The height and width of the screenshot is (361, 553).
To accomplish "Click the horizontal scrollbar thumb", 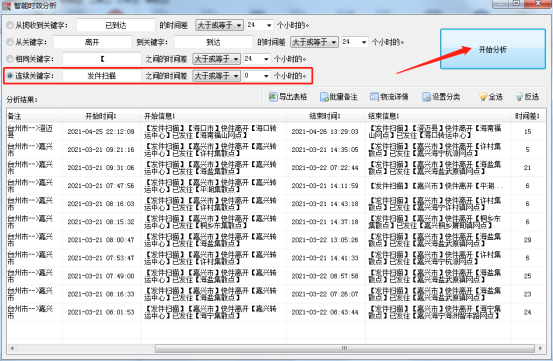I will [x=345, y=348].
